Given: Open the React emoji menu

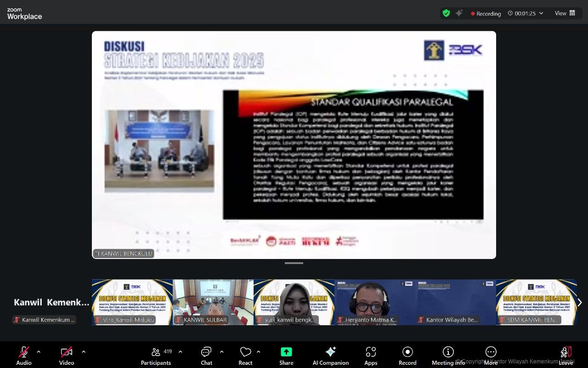Looking at the screenshot, I should coord(245,356).
